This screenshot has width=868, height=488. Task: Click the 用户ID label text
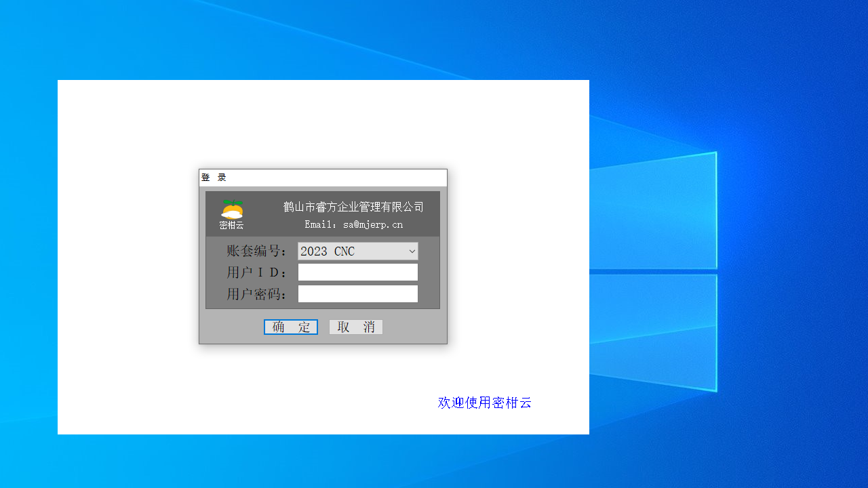(256, 272)
